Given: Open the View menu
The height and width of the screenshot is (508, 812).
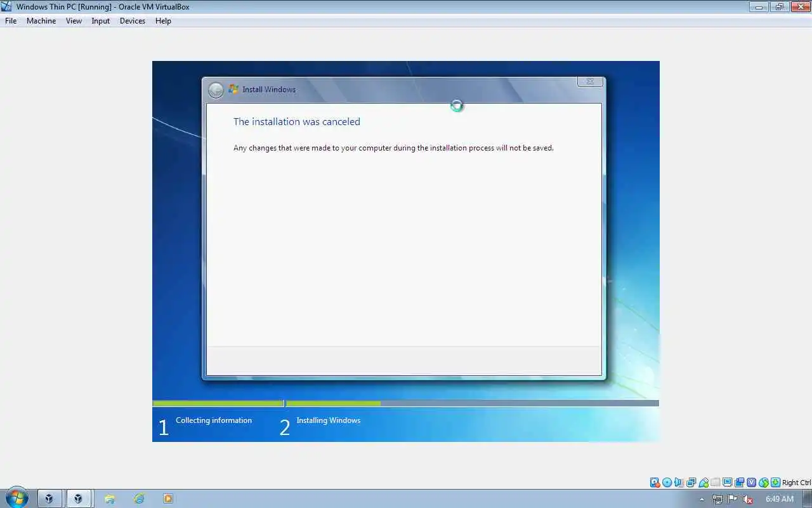Looking at the screenshot, I should click(74, 21).
